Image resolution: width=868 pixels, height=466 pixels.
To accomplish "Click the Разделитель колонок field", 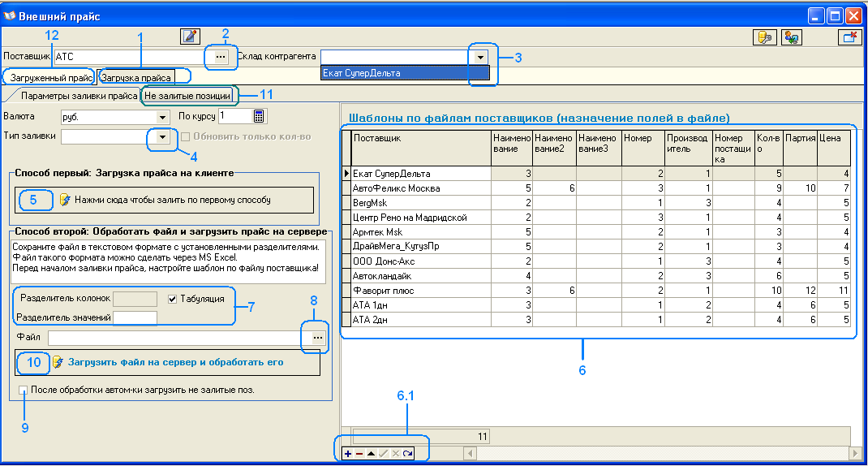I will tap(135, 298).
